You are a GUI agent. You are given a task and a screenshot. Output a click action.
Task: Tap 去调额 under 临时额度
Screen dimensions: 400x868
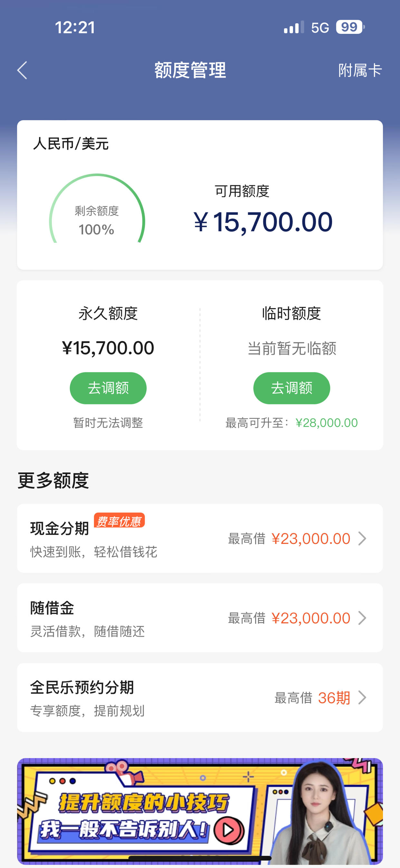pyautogui.click(x=291, y=388)
